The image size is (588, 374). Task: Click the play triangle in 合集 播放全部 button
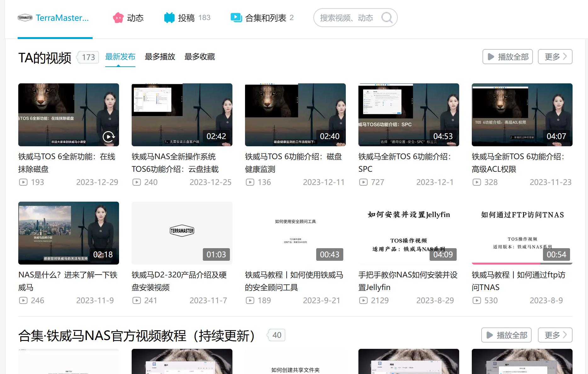[x=490, y=335]
